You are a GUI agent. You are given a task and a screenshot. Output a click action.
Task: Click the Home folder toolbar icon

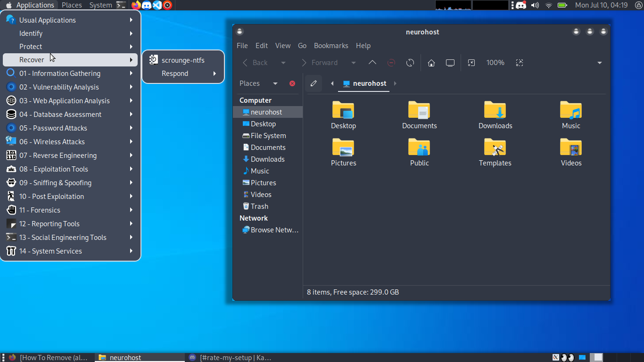pos(431,63)
